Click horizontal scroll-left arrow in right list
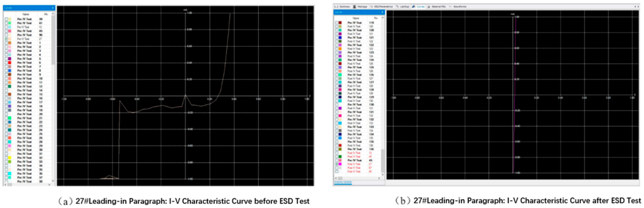This screenshot has width=644, height=208. [336, 178]
